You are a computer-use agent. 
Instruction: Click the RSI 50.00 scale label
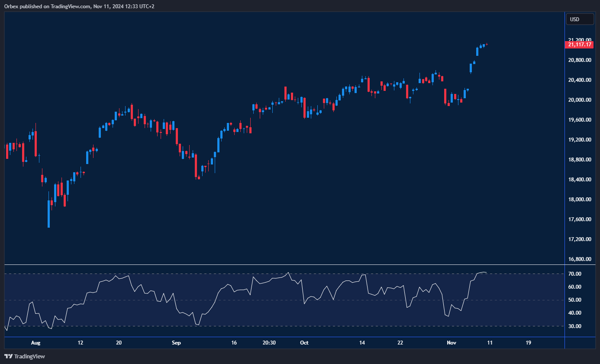point(574,300)
